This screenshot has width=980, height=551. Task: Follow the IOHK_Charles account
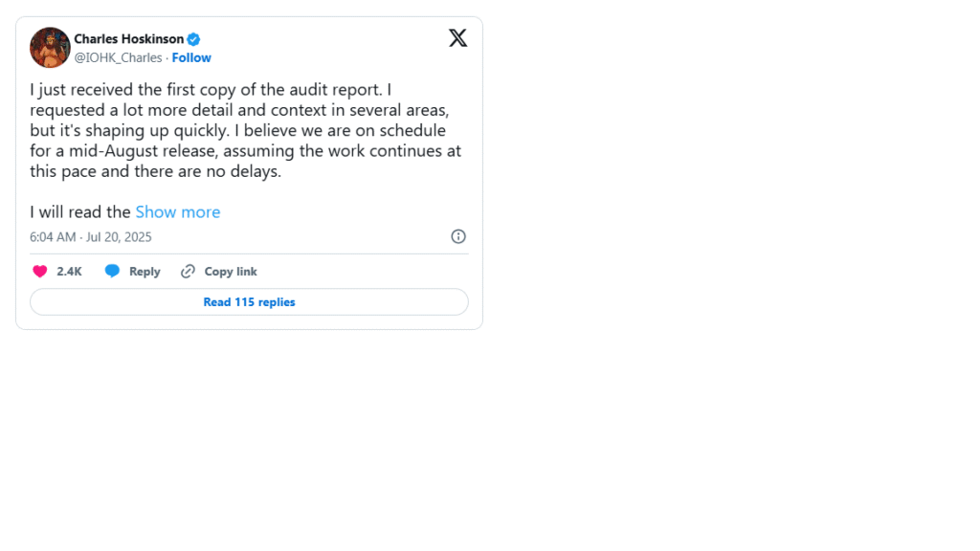click(x=191, y=57)
